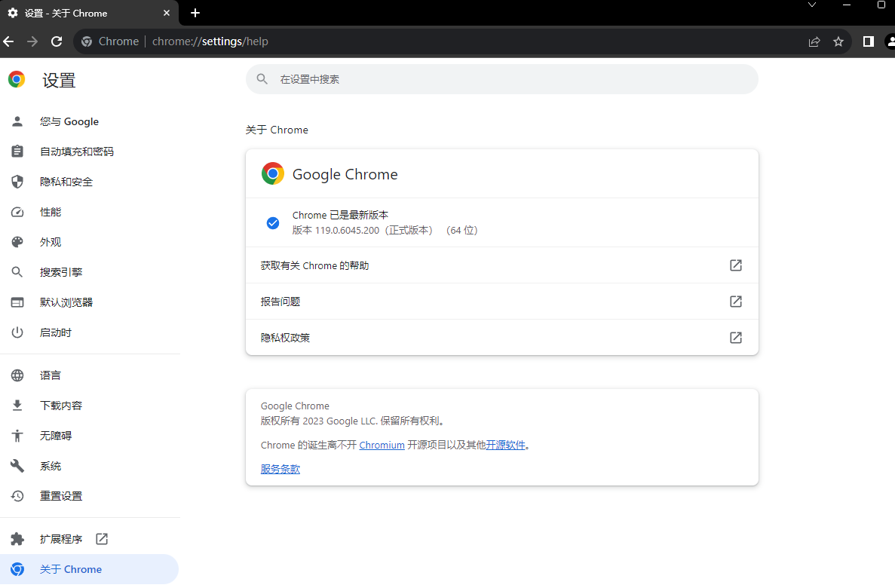
Task: Open the profile avatar icon
Action: click(x=890, y=41)
